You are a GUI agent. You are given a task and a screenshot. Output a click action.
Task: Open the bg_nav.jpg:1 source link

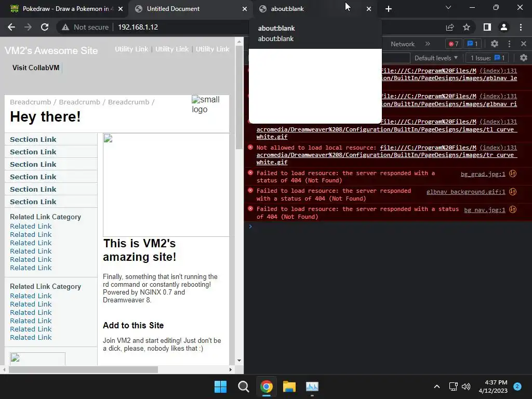point(485,210)
